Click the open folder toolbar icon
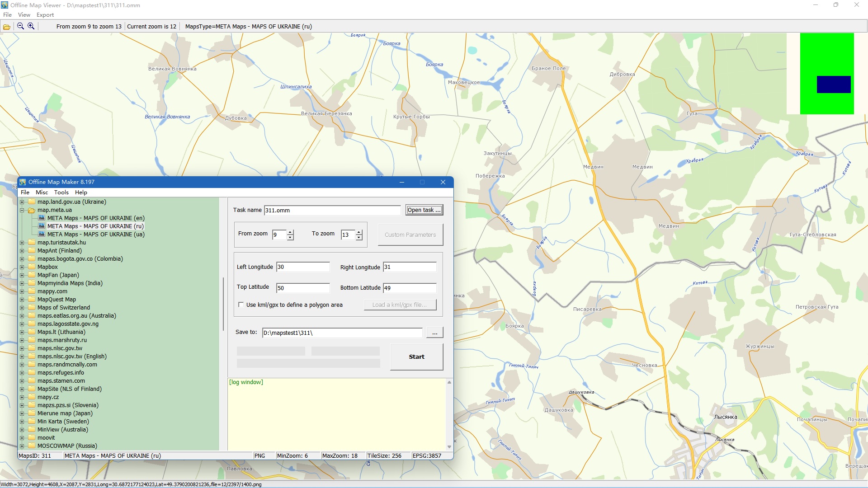 click(7, 27)
